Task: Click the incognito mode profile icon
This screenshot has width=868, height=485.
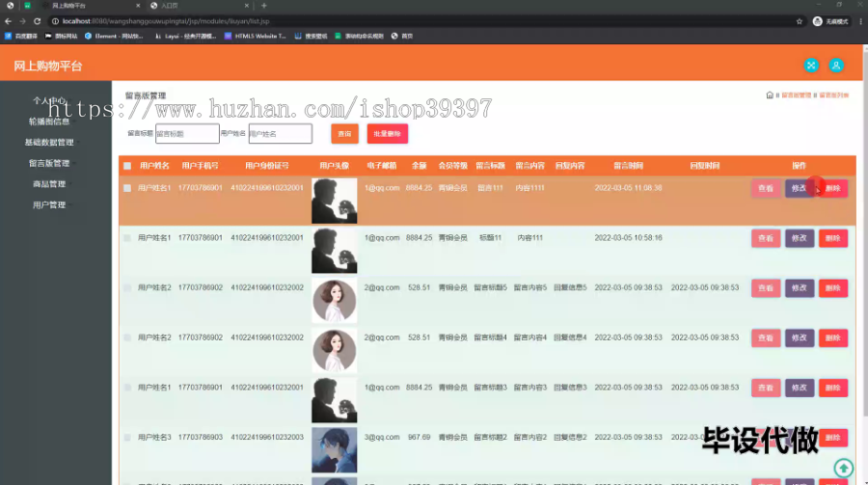Action: tap(817, 21)
